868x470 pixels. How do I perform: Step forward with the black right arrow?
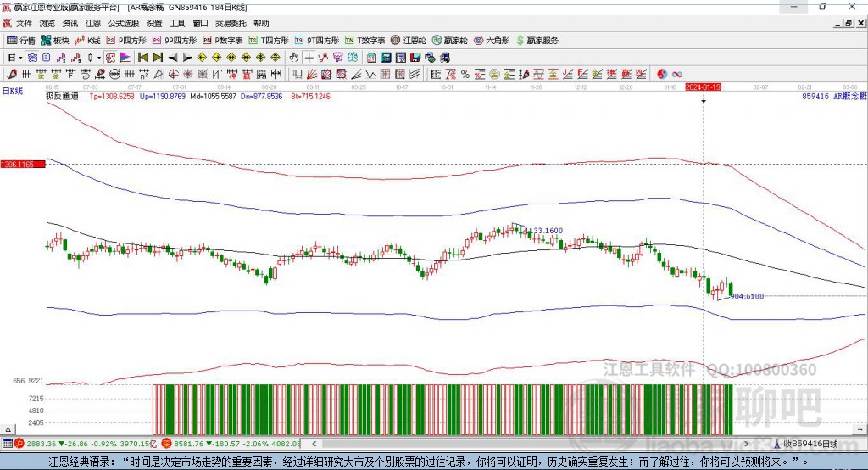pos(187,58)
